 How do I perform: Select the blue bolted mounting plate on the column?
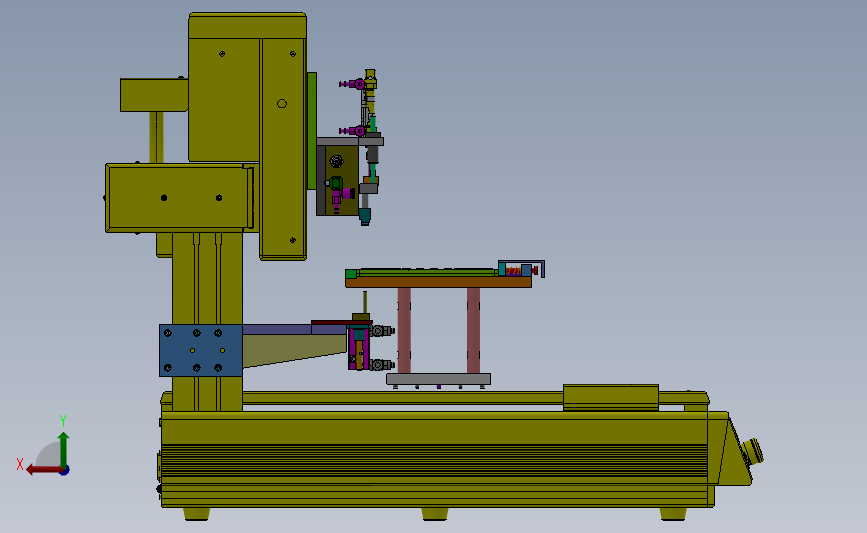click(x=201, y=351)
